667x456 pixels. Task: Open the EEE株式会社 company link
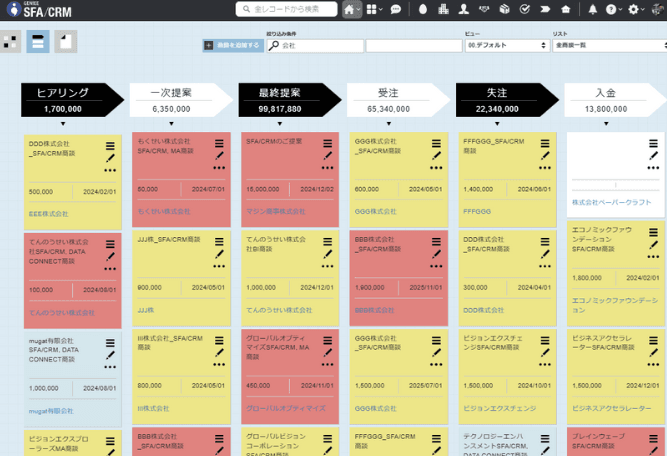point(48,214)
